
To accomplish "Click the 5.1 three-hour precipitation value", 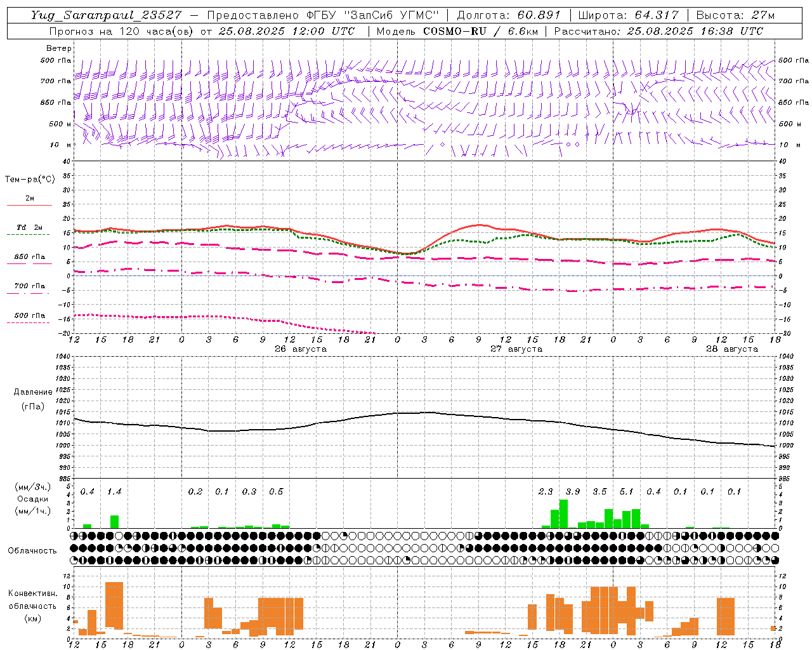I will coord(627,492).
